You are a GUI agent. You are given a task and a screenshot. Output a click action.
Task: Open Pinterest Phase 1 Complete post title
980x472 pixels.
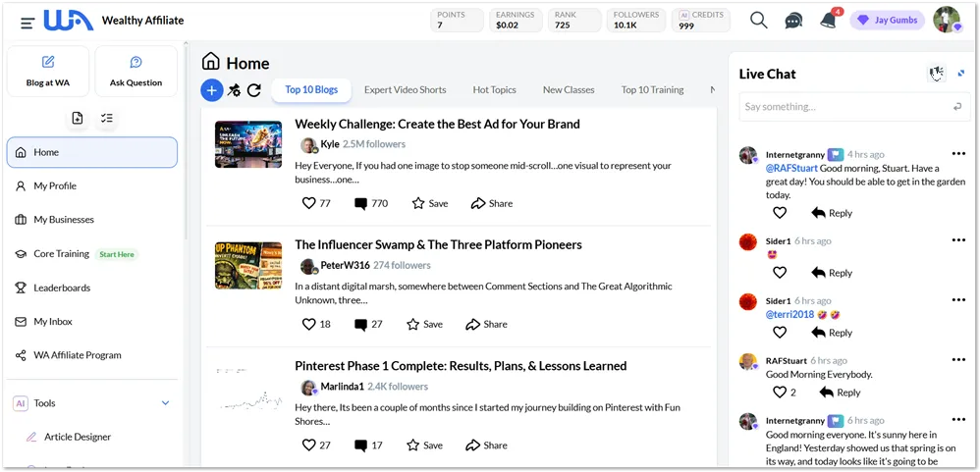(461, 366)
